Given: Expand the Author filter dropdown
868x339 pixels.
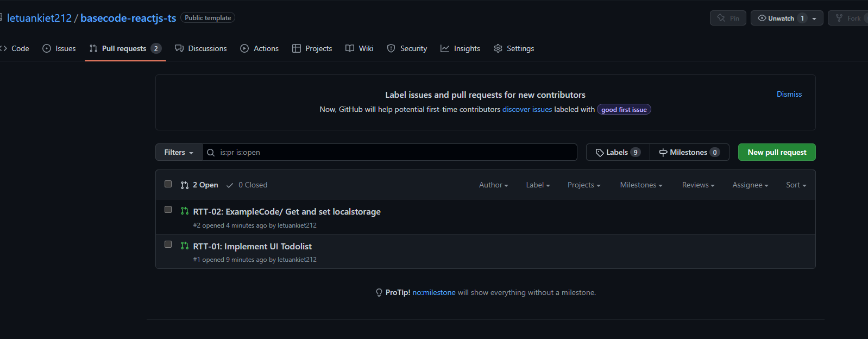Looking at the screenshot, I should tap(493, 185).
